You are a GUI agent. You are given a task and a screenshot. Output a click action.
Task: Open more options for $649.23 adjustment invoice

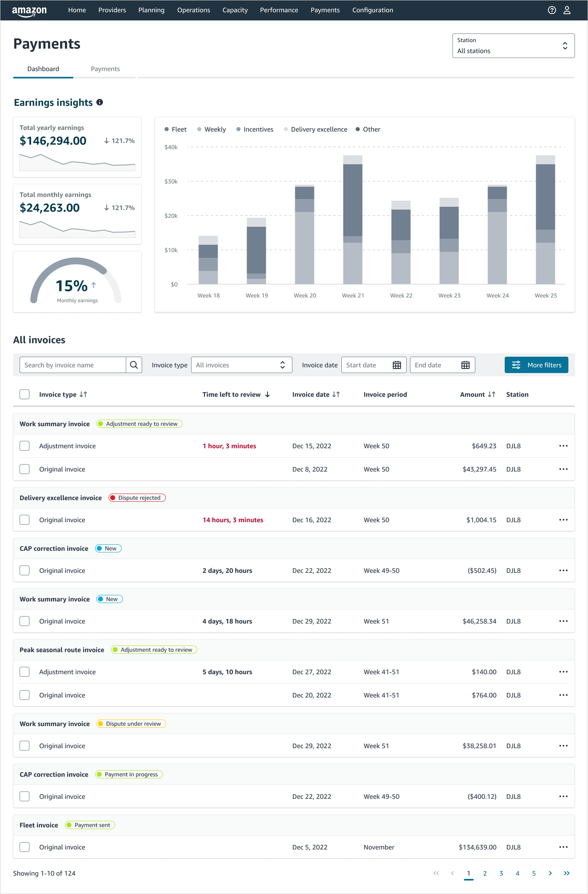pyautogui.click(x=563, y=446)
